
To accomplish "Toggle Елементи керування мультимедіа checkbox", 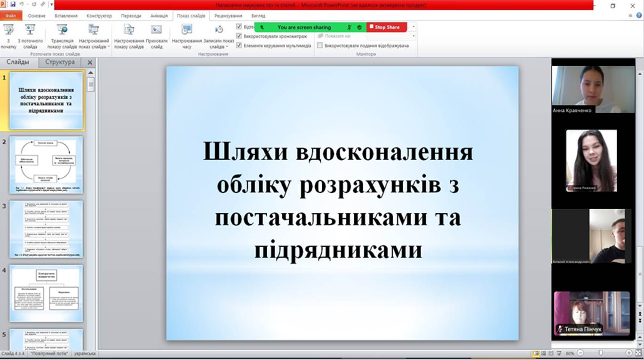I will (x=239, y=46).
